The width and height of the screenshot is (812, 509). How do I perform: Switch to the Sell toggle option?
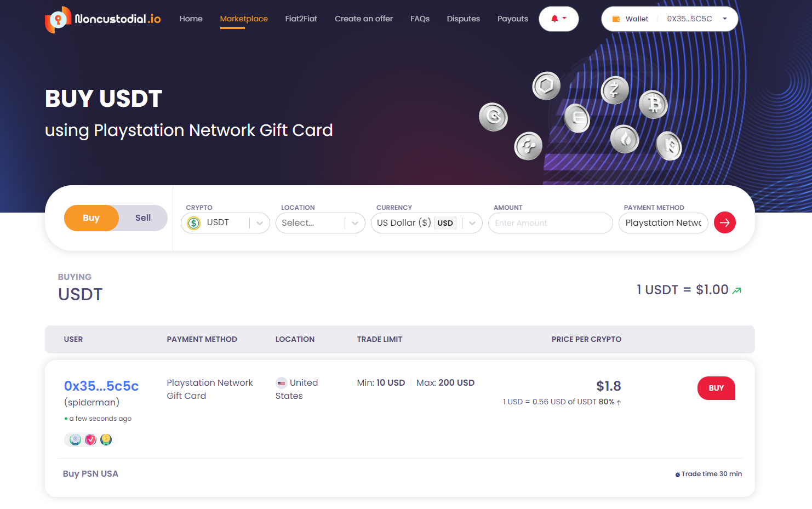pyautogui.click(x=143, y=218)
